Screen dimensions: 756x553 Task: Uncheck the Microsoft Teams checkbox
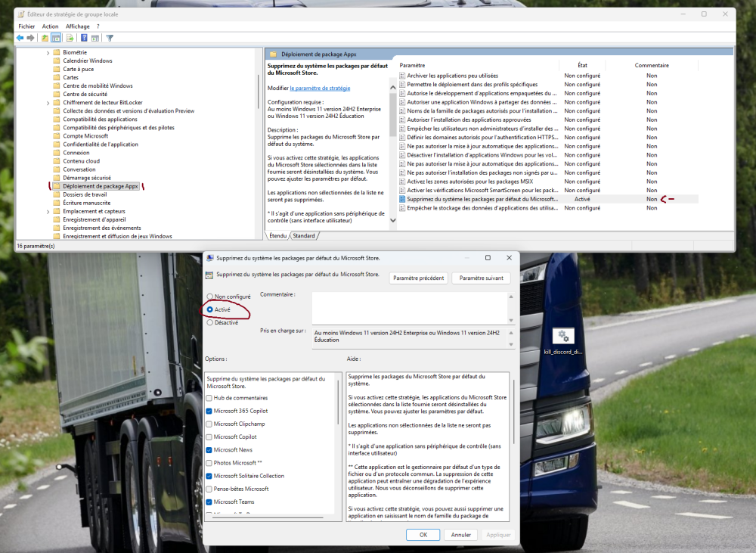pyautogui.click(x=209, y=502)
